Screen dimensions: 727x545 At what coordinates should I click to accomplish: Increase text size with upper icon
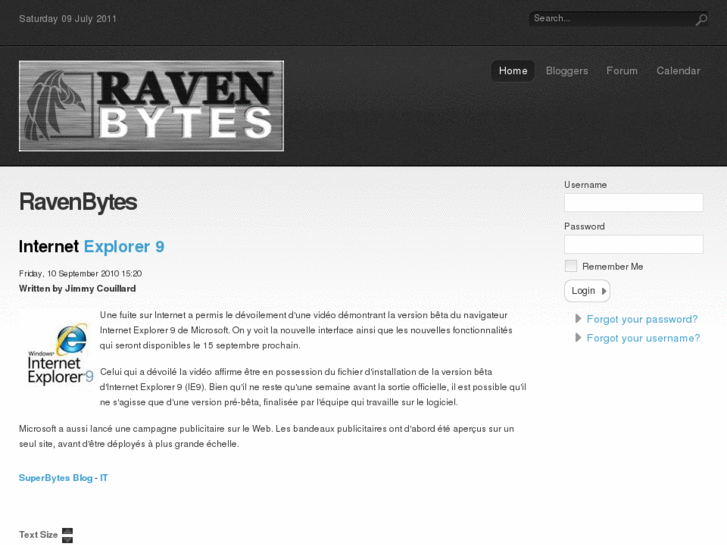click(x=67, y=531)
